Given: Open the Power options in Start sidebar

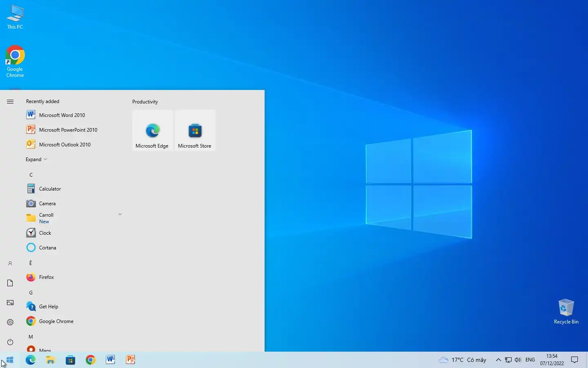Looking at the screenshot, I should [x=10, y=342].
